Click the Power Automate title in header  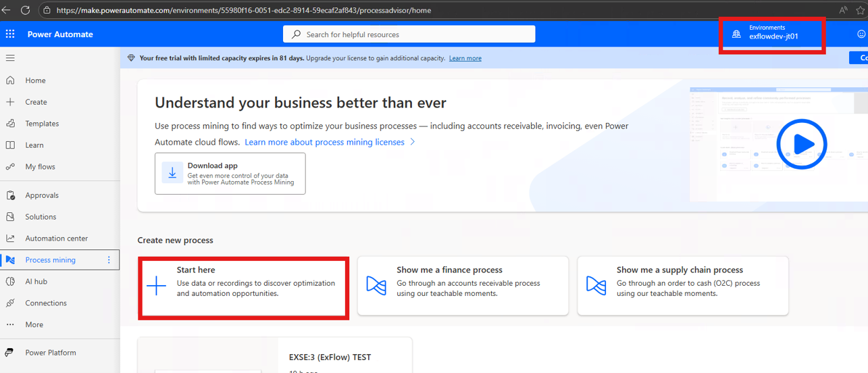(x=60, y=34)
